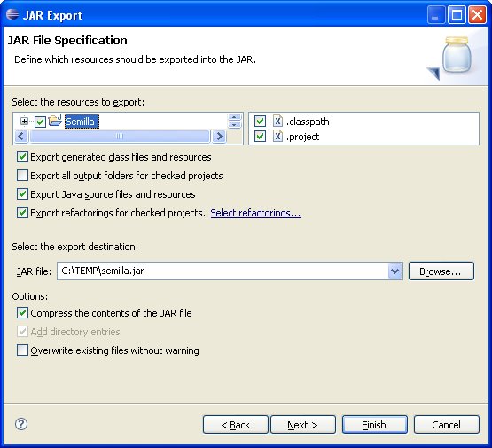The width and height of the screenshot is (492, 448).
Task: Open the JAR file path dropdown
Action: pyautogui.click(x=394, y=271)
